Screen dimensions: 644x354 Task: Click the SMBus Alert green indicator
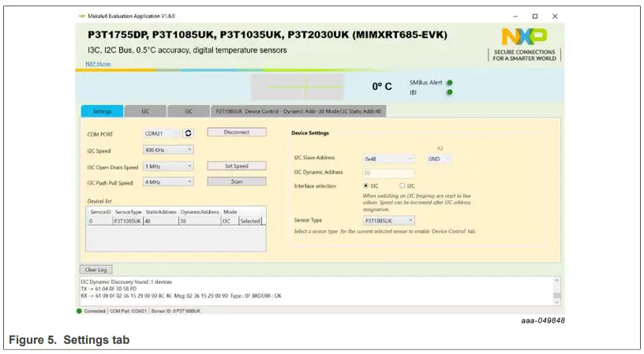[x=449, y=83]
